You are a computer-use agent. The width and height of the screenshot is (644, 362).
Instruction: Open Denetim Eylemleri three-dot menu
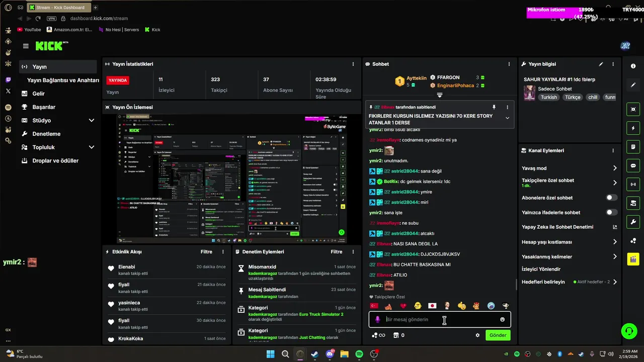pyautogui.click(x=353, y=252)
